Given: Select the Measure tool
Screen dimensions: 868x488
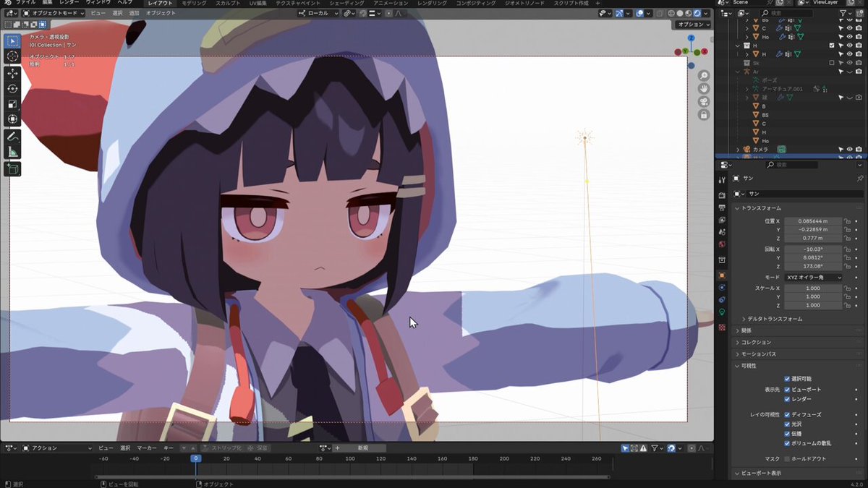Looking at the screenshot, I should (13, 151).
